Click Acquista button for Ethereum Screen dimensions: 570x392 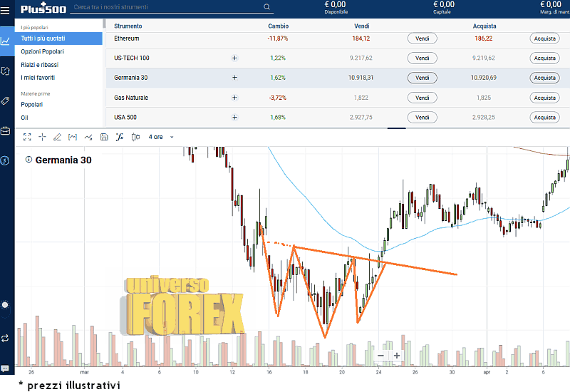pyautogui.click(x=544, y=38)
